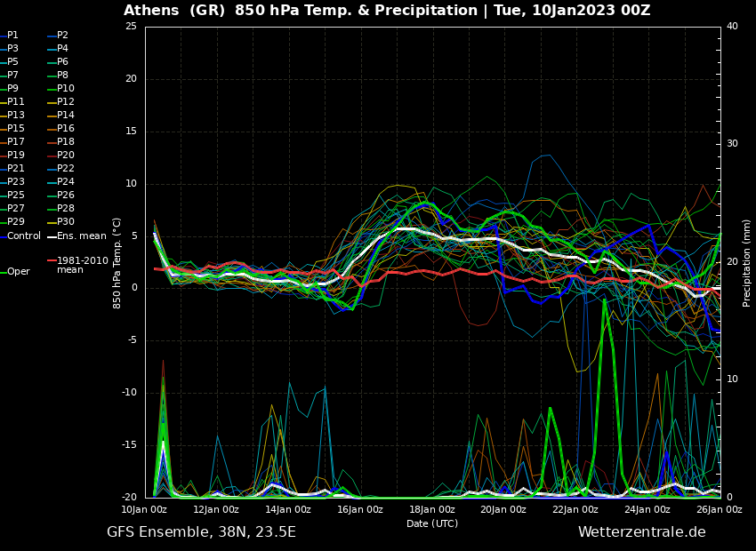
Task: Click the chart title starting with Athens (GR)
Action: pyautogui.click(x=387, y=10)
